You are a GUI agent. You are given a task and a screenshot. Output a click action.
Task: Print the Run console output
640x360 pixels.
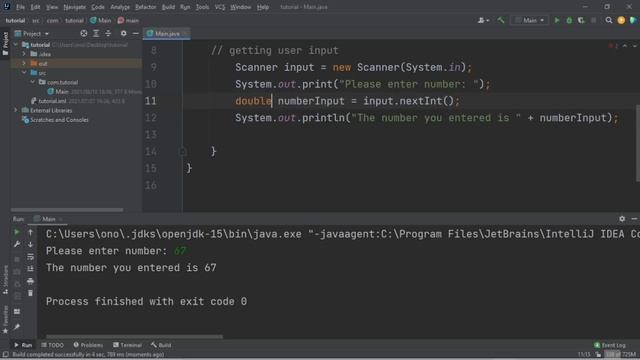pyautogui.click(x=30, y=281)
